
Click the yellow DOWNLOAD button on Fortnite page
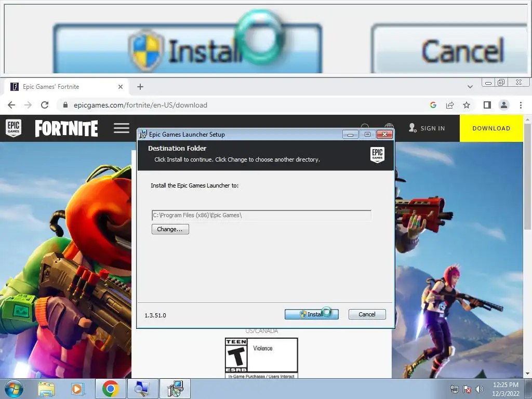coord(491,128)
